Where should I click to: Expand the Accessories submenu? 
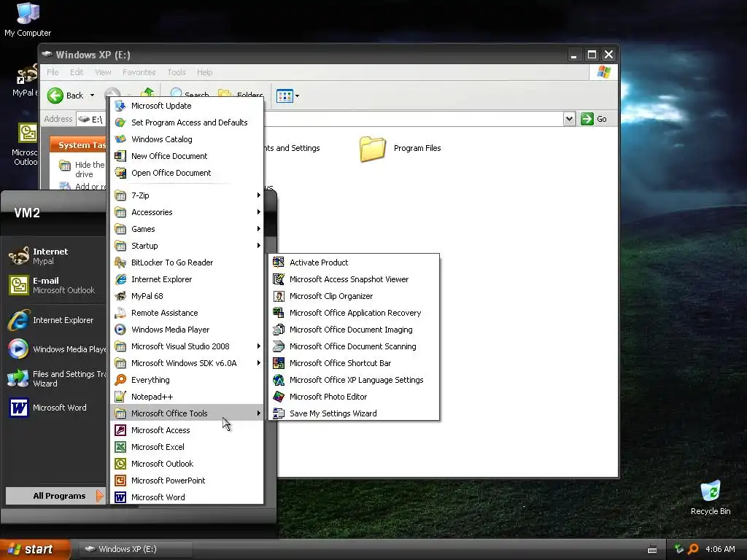pyautogui.click(x=187, y=212)
